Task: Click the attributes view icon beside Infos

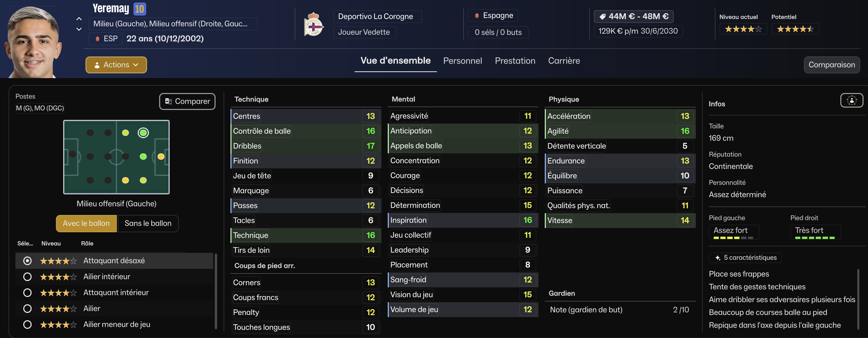Action: point(851,100)
